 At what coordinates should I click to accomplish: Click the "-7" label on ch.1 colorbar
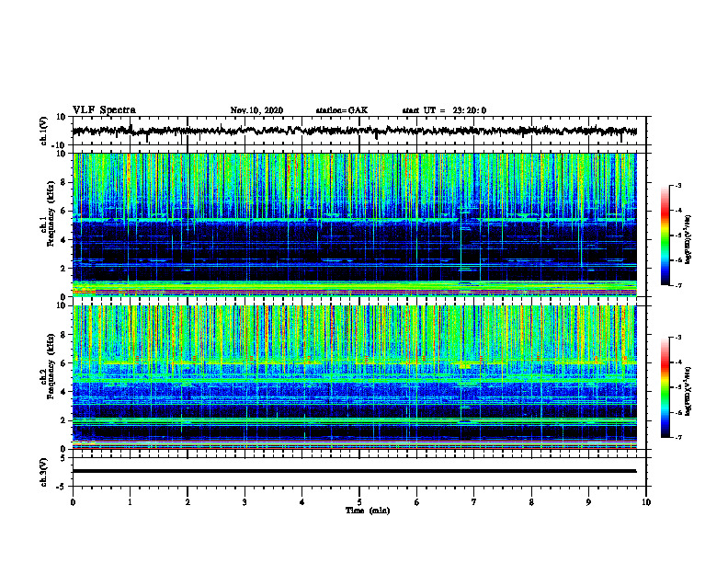click(677, 285)
